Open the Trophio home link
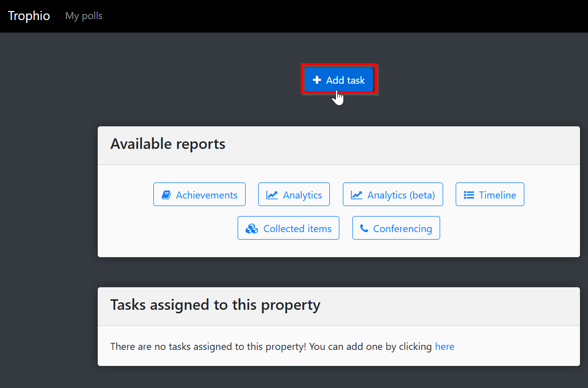588x388 pixels. pos(29,16)
